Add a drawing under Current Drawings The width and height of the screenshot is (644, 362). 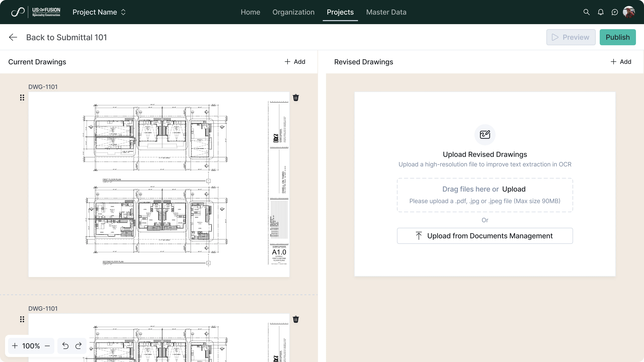point(295,62)
